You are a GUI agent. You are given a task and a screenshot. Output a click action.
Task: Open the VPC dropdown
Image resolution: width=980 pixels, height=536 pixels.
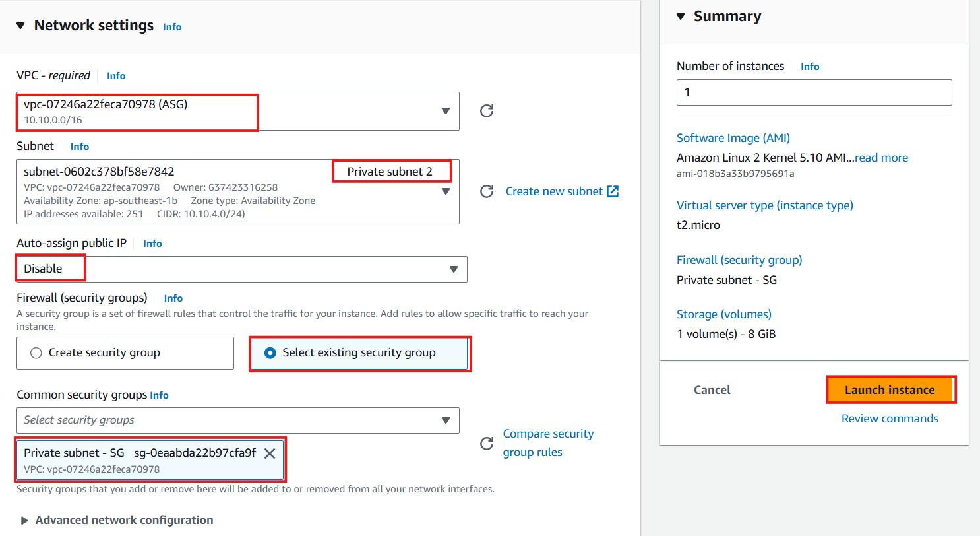[x=238, y=111]
